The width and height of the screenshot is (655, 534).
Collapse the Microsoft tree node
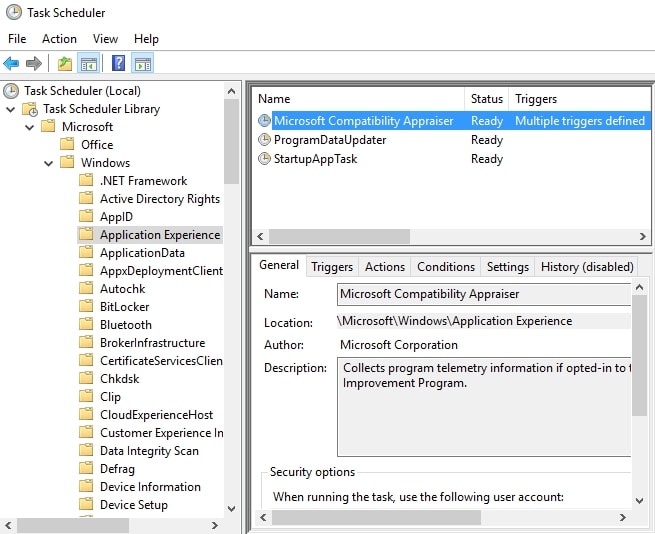pos(30,127)
